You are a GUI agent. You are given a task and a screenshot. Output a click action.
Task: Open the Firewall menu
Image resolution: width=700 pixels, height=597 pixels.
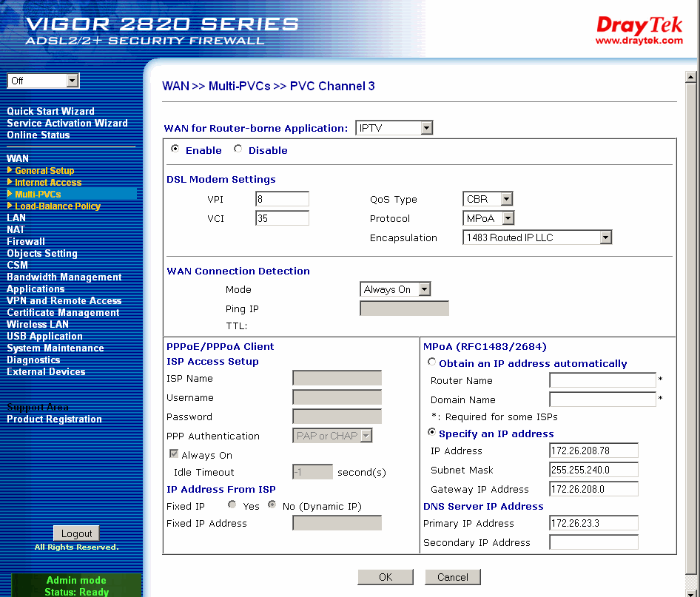point(26,241)
